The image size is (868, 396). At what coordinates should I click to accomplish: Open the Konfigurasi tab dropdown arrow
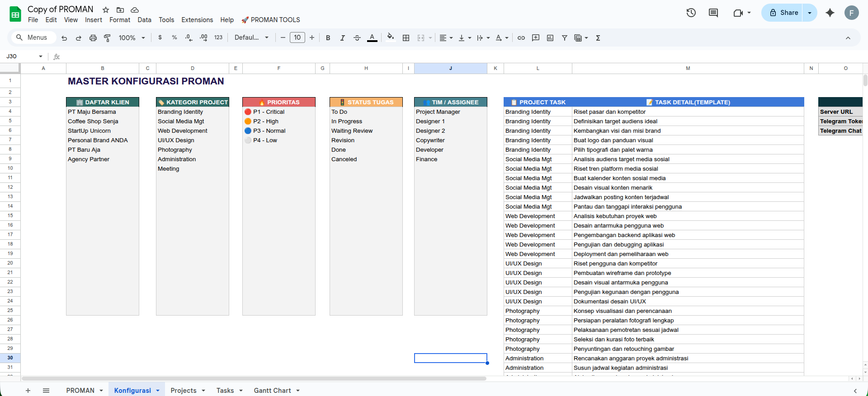[x=158, y=391]
